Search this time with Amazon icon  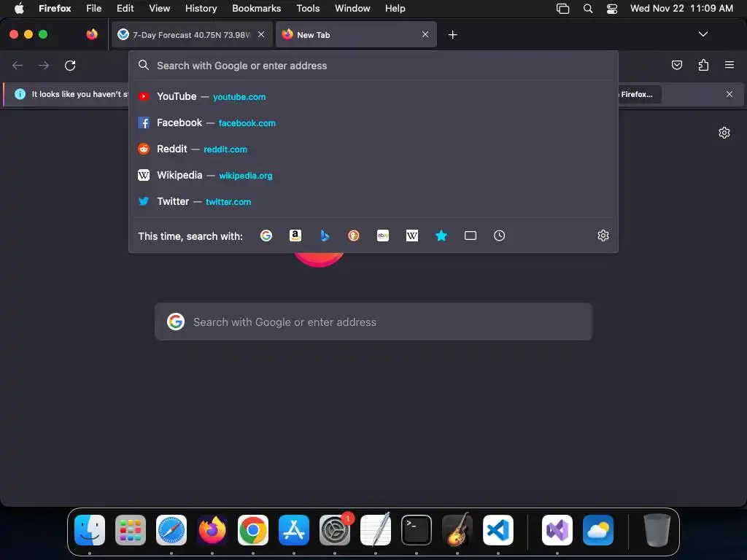click(x=295, y=236)
